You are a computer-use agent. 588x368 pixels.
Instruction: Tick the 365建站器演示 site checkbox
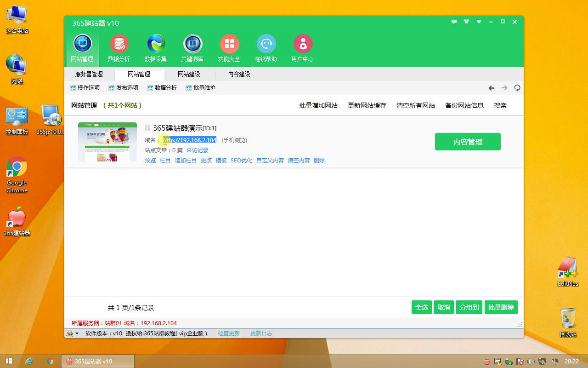coord(147,127)
